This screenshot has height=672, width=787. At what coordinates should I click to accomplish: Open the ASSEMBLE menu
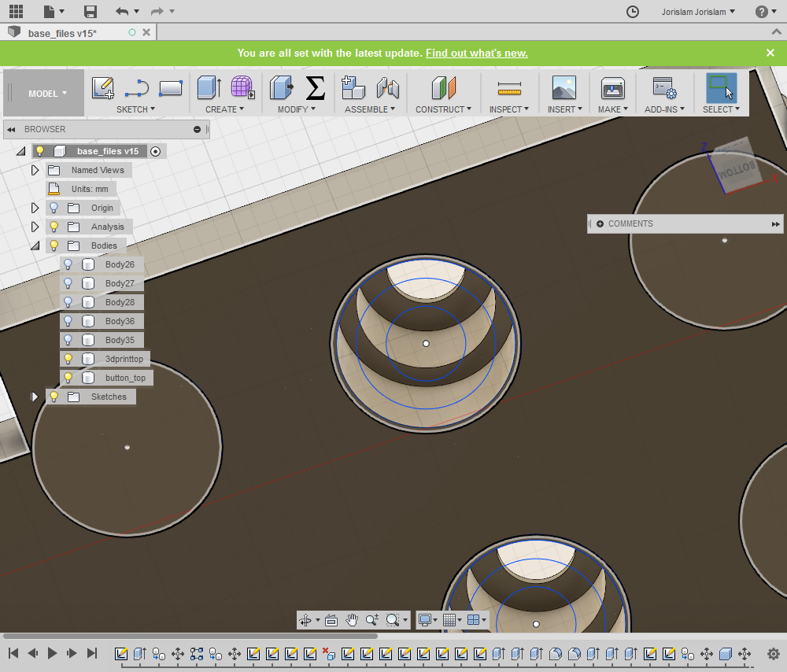(369, 109)
